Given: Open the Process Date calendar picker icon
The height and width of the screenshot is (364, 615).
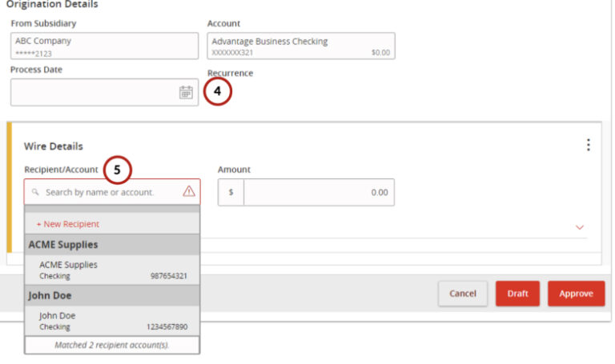Looking at the screenshot, I should pyautogui.click(x=185, y=93).
